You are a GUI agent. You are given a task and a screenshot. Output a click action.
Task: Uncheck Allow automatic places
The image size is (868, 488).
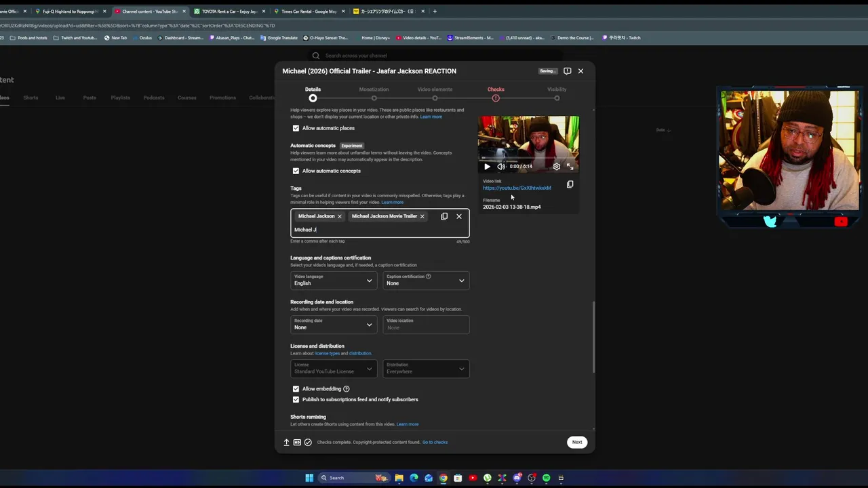296,128
